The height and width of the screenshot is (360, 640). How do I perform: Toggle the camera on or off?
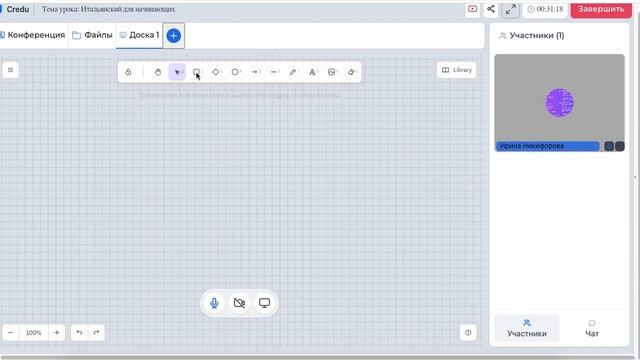[239, 303]
